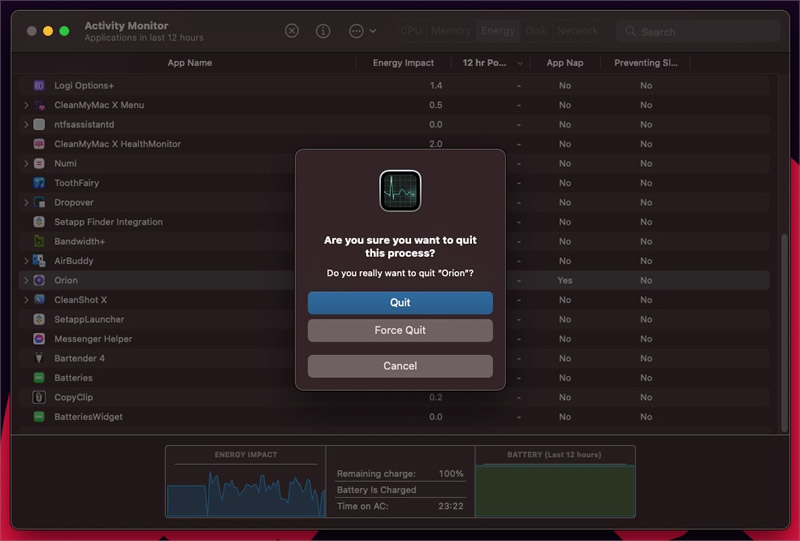
Task: Click Orion's App Nap value Yes
Action: click(x=565, y=280)
